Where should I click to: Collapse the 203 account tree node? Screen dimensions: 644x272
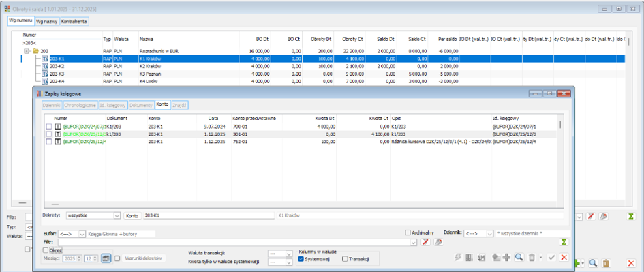coord(27,51)
